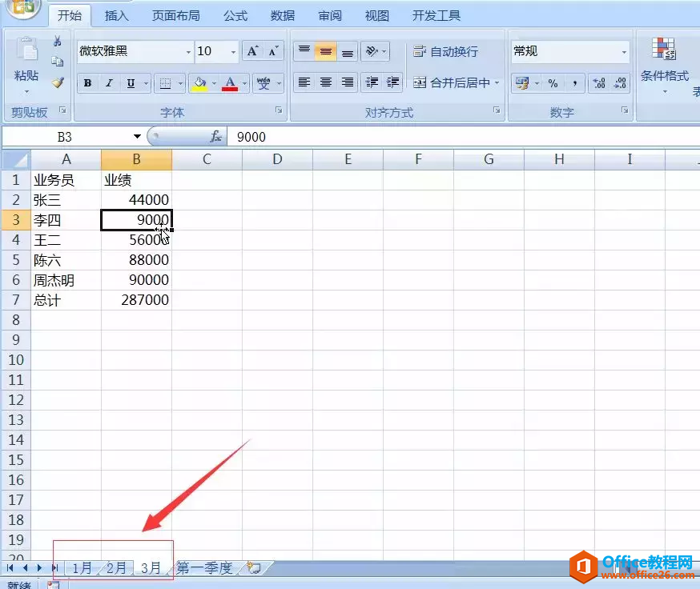Switch to 插入 ribbon tab
This screenshot has height=589, width=700.
(x=116, y=16)
